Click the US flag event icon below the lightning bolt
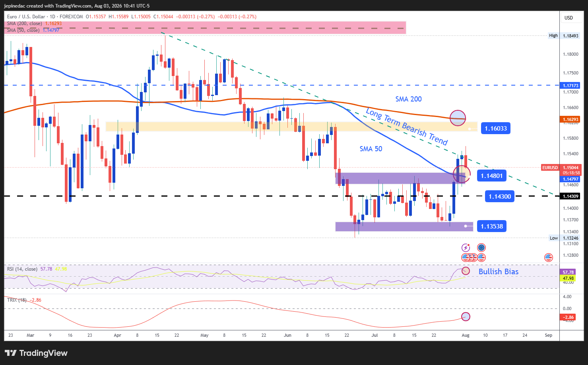 coord(466,258)
